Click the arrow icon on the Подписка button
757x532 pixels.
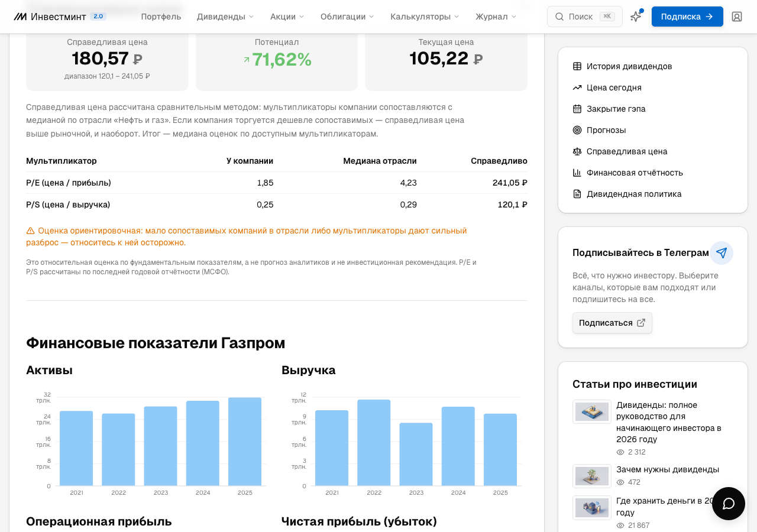(x=709, y=17)
